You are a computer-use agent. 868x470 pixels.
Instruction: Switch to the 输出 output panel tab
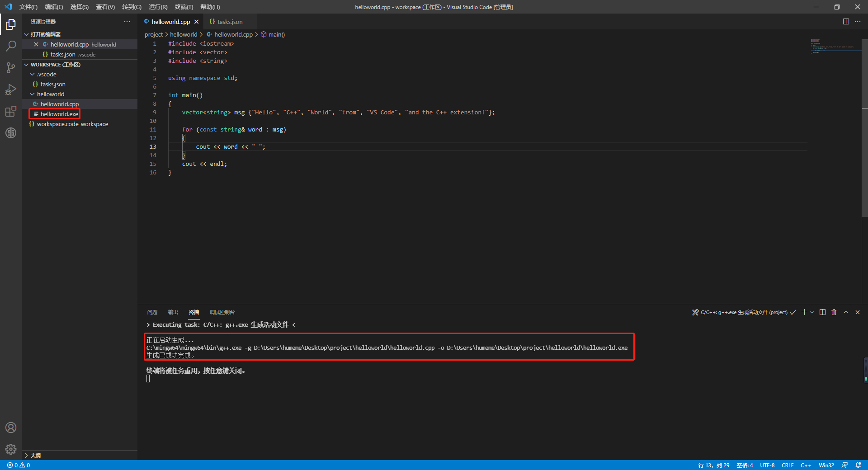pos(173,312)
